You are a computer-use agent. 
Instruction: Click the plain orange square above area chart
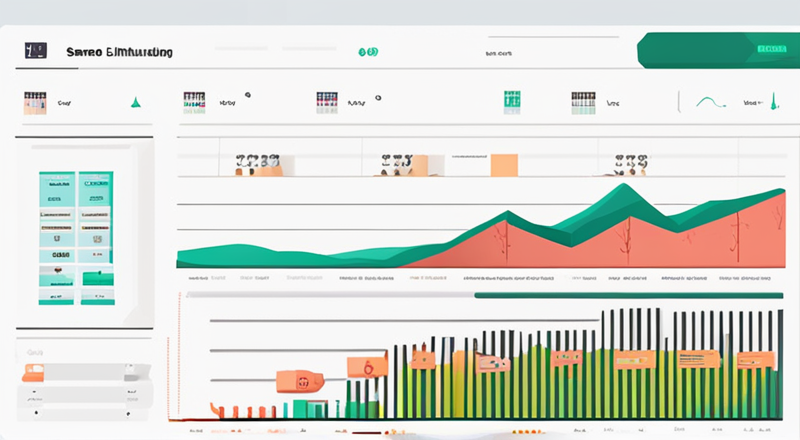pyautogui.click(x=504, y=165)
